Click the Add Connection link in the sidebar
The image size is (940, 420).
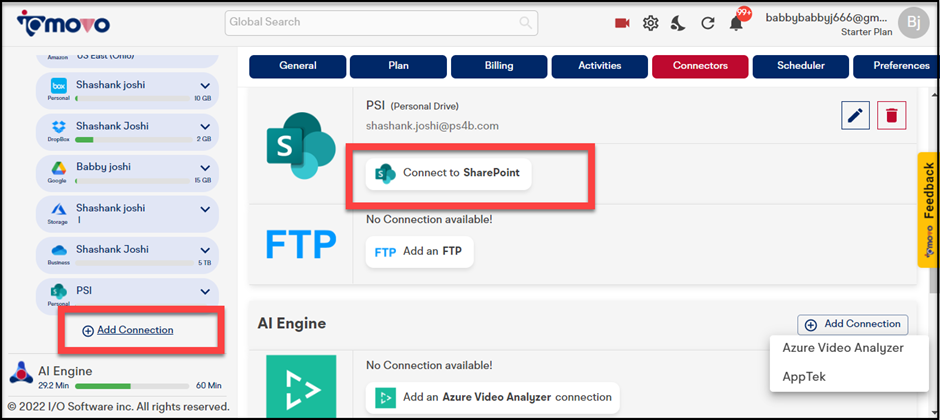pos(128,330)
